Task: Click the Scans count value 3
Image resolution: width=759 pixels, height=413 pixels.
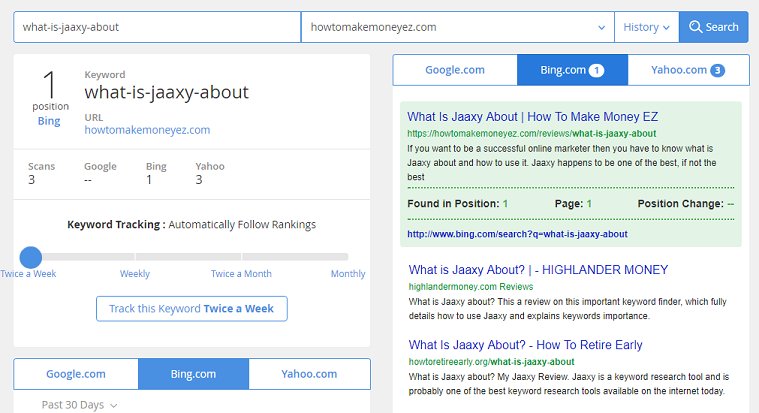Action: tap(31, 180)
